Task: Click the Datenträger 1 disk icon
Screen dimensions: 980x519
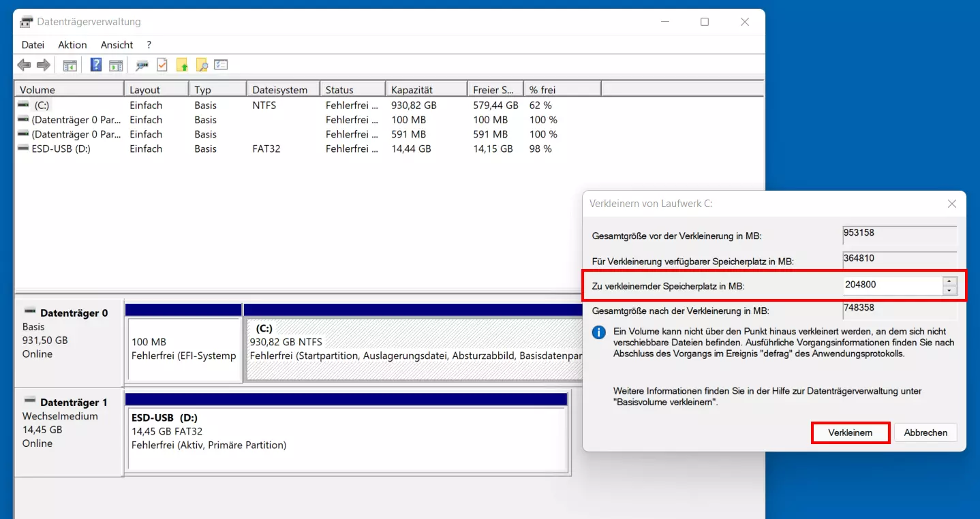Action: click(x=29, y=401)
